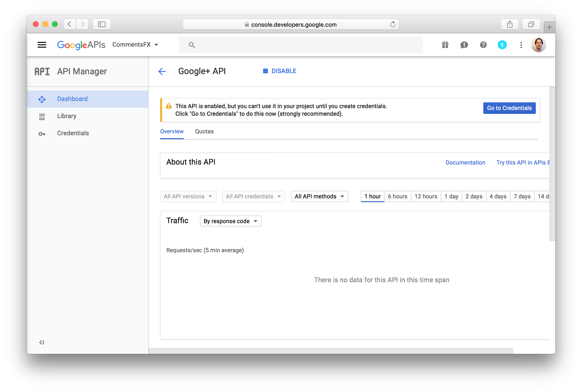Select the Overview tab
Viewport: 582px width, 392px height.
[x=172, y=131]
